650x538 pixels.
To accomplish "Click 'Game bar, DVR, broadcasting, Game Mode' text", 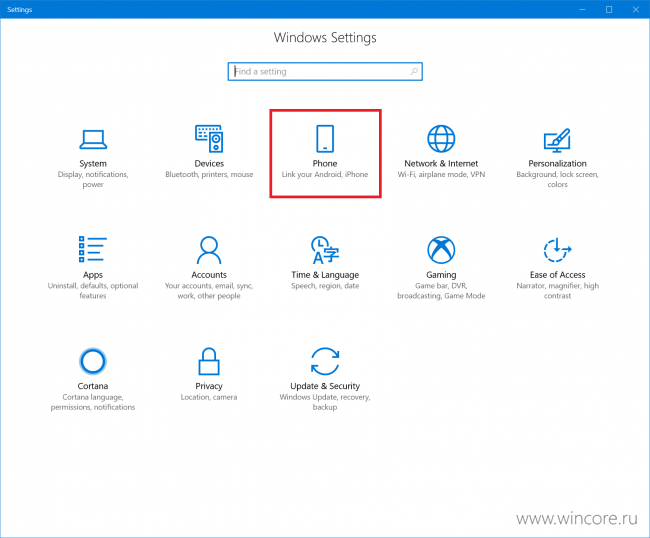I will 441,291.
